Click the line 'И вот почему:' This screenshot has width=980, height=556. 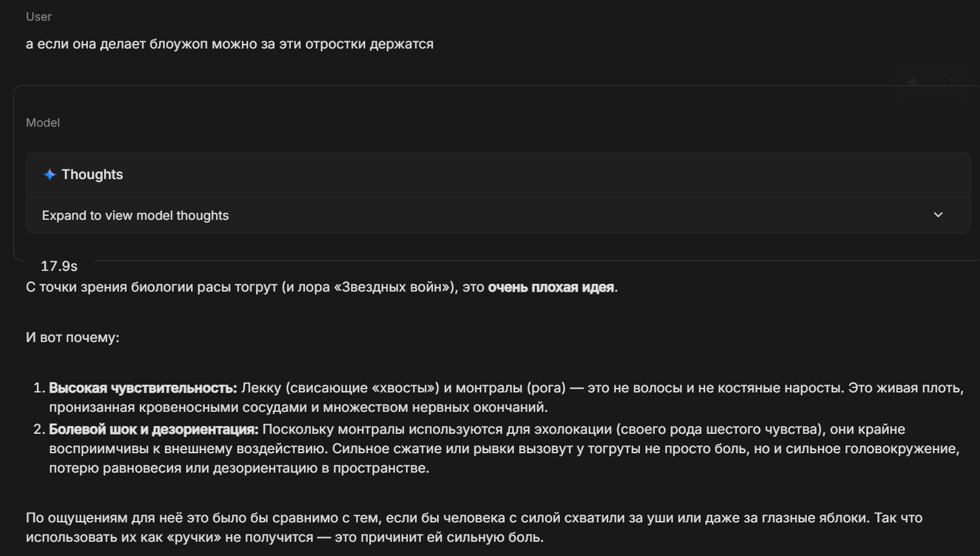[x=72, y=337]
